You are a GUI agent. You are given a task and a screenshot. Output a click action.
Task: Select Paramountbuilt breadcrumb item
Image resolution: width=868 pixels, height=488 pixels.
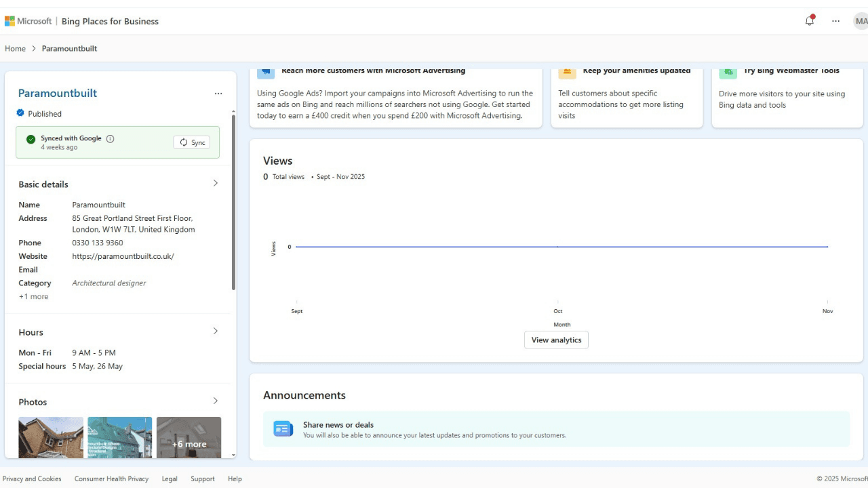point(69,49)
